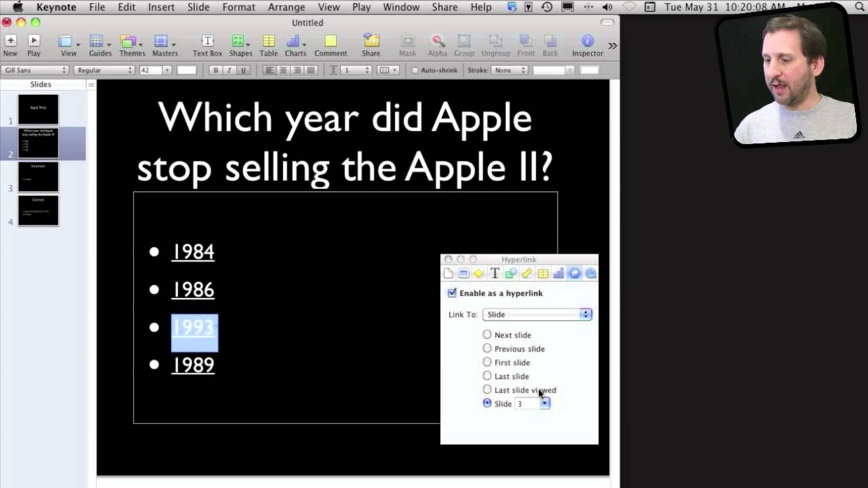Select slide 1 thumbnail in navigator
Viewport: 868px width, 488px height.
coord(38,109)
